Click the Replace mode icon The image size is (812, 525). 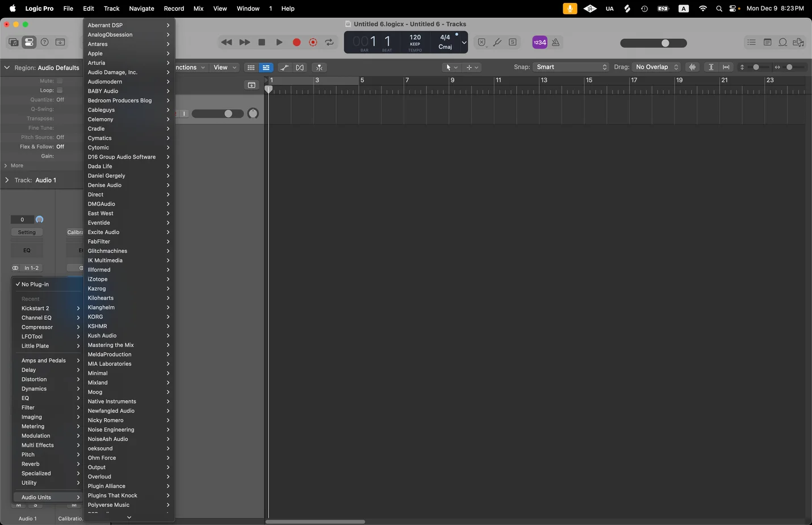point(482,42)
